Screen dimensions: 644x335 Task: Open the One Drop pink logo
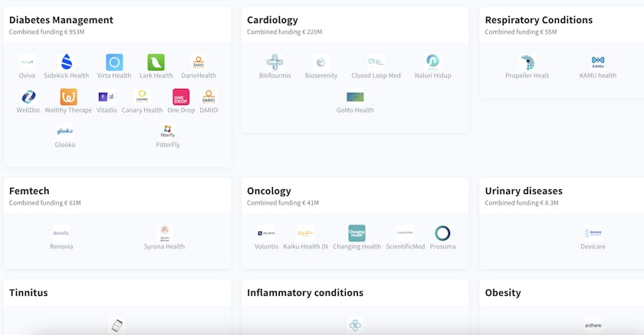point(181,97)
